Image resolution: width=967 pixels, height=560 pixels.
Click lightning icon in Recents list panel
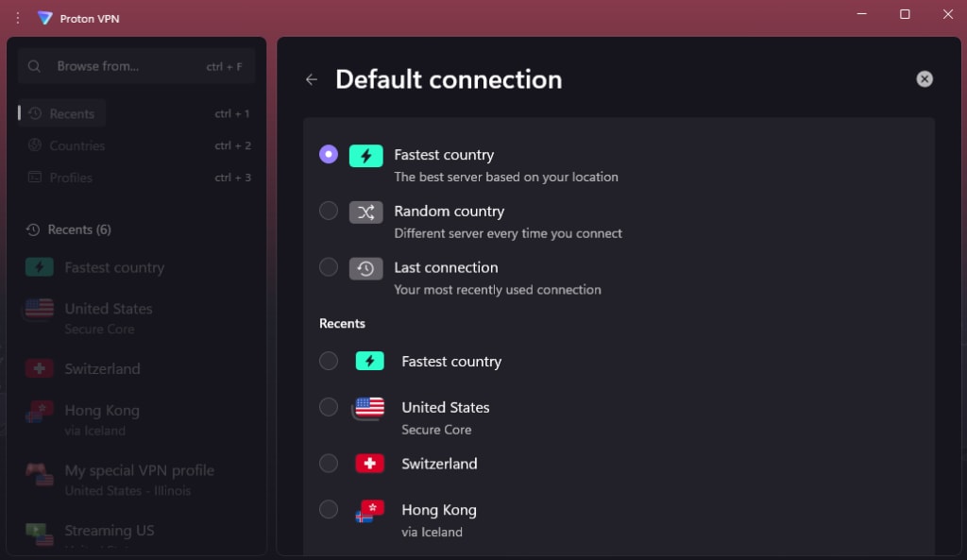pos(370,361)
